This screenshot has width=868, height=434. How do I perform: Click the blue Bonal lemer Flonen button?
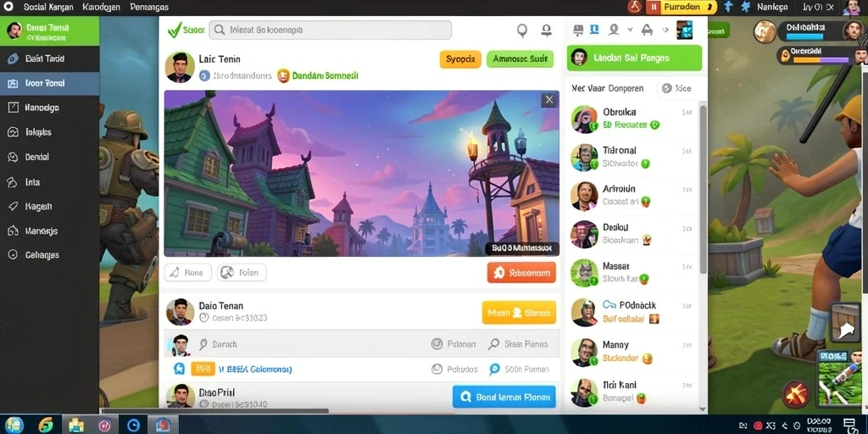click(504, 397)
